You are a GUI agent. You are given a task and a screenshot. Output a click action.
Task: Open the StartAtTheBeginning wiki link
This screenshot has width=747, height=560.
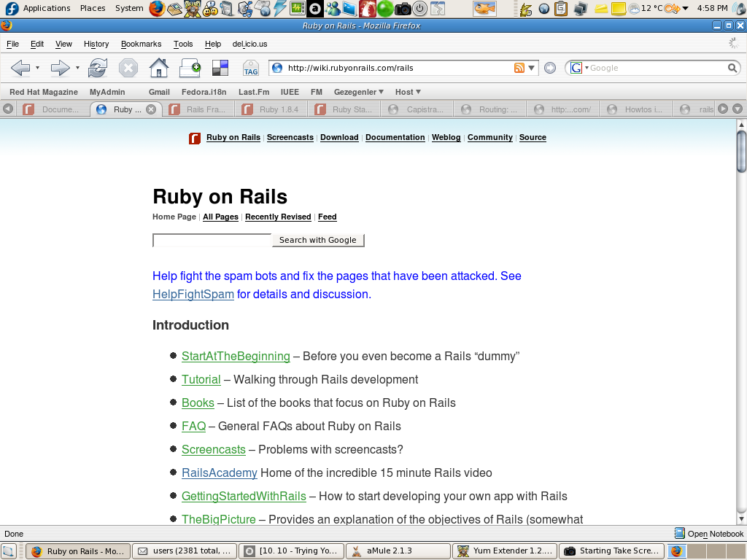(x=236, y=356)
